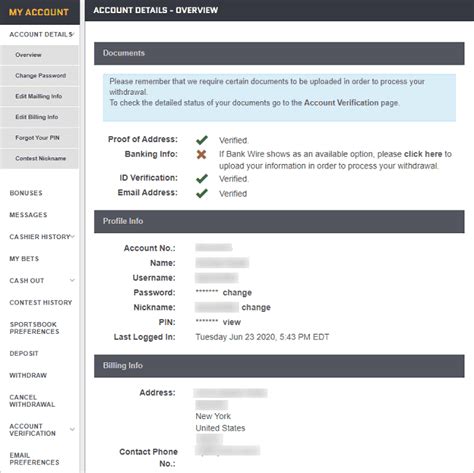Click the 'Contact Phone No.:' label
This screenshot has height=473, width=474.
coord(148,458)
